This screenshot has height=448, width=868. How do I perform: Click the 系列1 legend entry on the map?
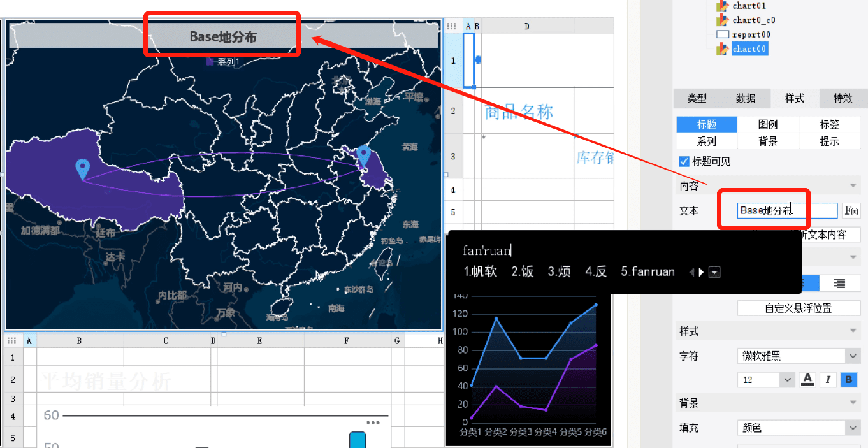222,62
